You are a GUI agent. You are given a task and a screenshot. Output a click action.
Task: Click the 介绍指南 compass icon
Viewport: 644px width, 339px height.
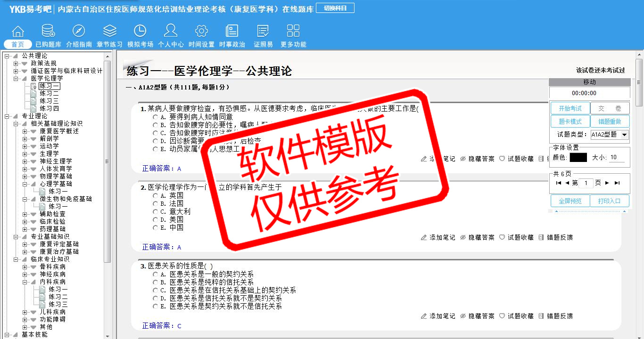79,32
